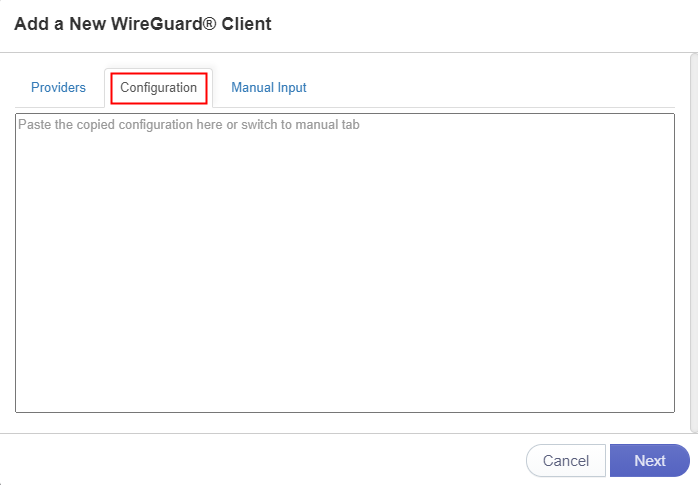Place cursor in the large configuration textbox
Screen dimensions: 698x485
point(345,262)
